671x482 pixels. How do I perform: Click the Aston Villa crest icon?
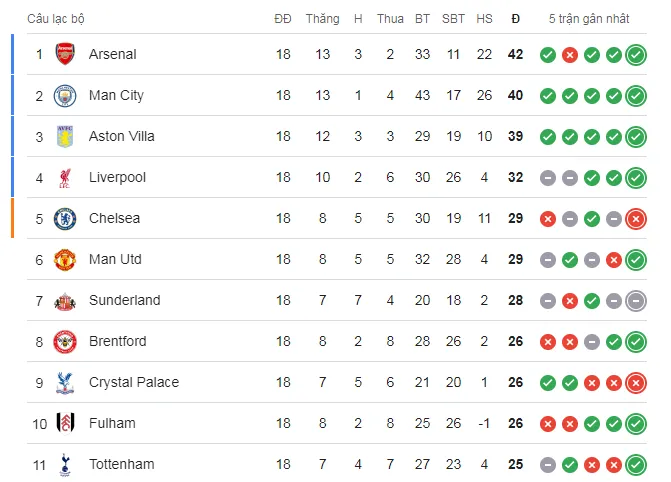(65, 136)
